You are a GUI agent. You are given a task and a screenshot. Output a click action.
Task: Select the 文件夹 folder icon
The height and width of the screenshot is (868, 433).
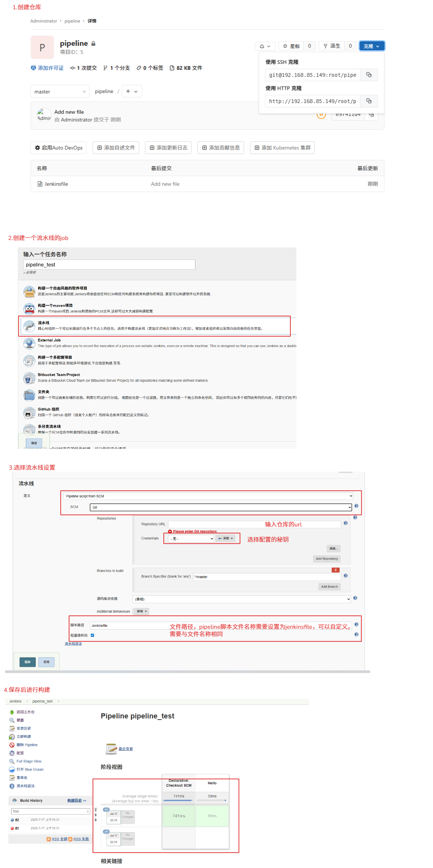coord(29,395)
